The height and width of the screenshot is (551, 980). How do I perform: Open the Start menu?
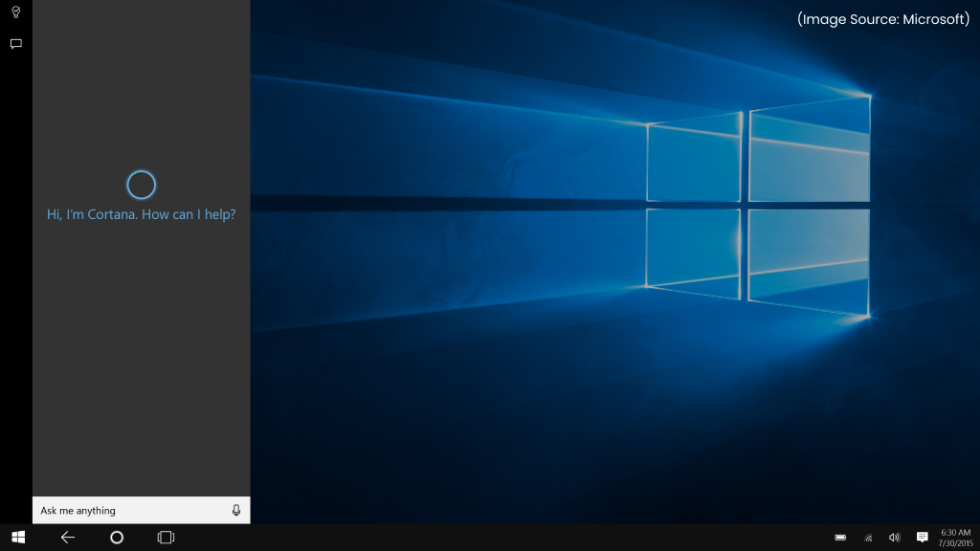(19, 537)
